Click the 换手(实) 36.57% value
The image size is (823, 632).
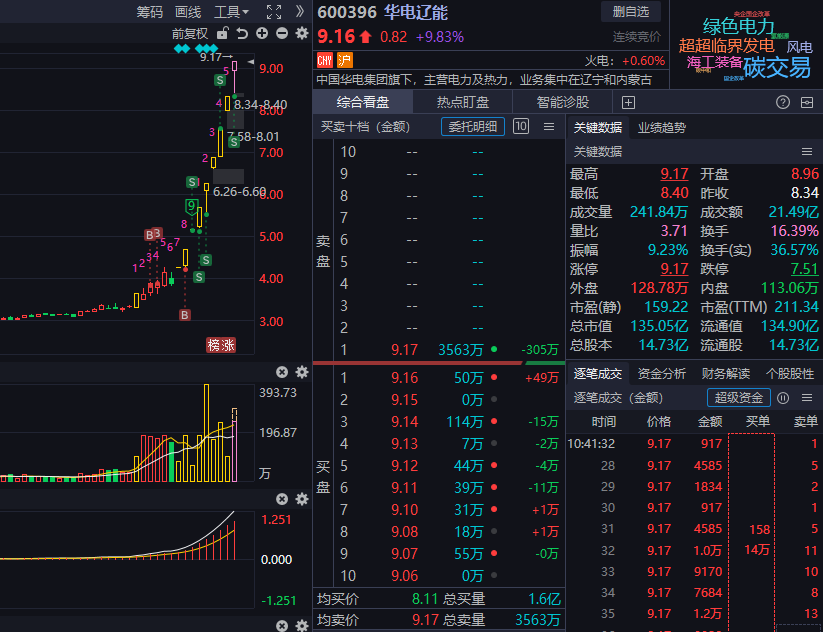click(x=795, y=250)
